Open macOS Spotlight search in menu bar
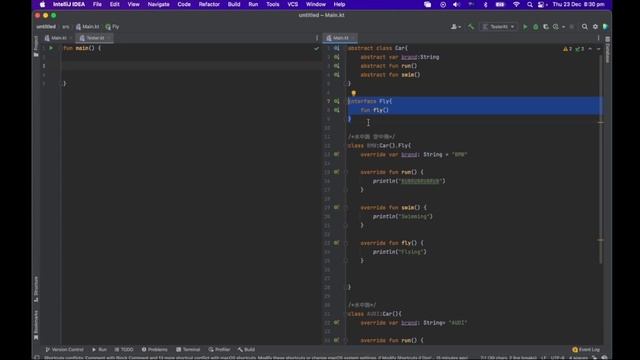640x360 pixels. click(x=530, y=4)
